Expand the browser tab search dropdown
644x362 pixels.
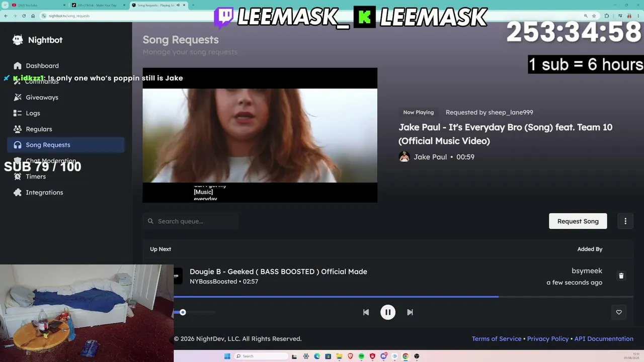pos(5,5)
